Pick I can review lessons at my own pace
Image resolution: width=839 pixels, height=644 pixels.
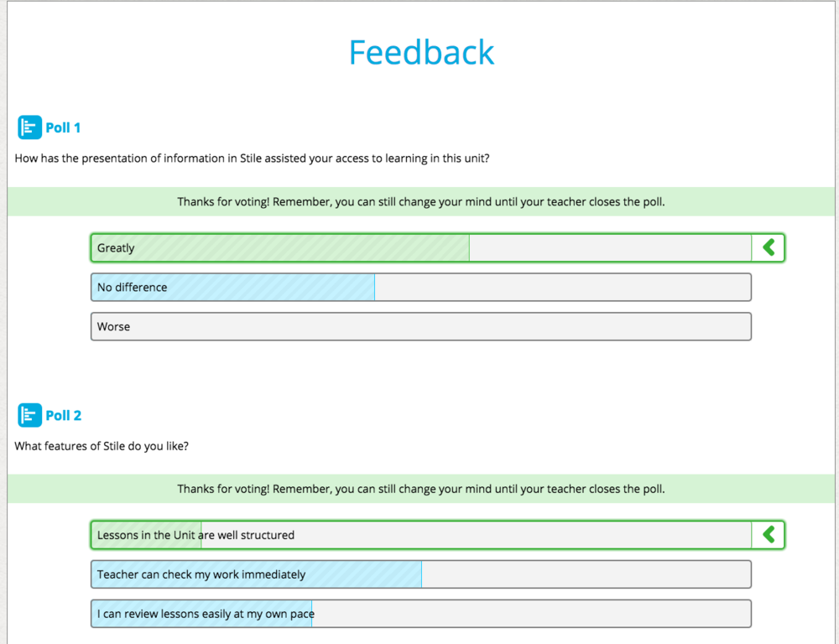click(x=336, y=614)
